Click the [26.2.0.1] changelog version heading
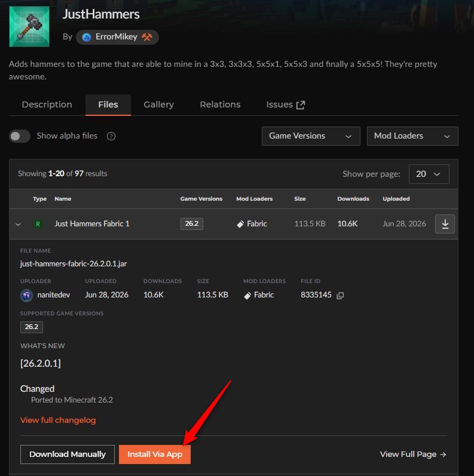The width and height of the screenshot is (474, 476). coord(41,363)
